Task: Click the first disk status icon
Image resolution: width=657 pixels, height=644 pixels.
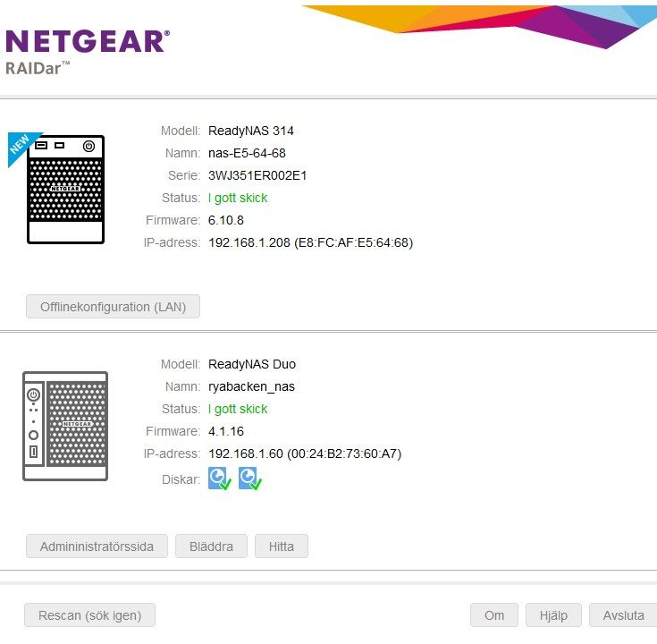Action: click(220, 479)
